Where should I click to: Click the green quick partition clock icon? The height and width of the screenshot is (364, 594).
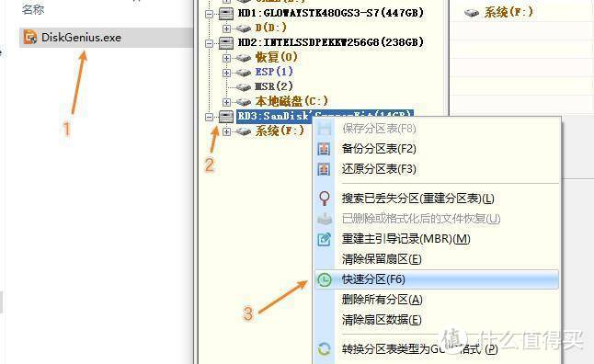click(x=325, y=280)
